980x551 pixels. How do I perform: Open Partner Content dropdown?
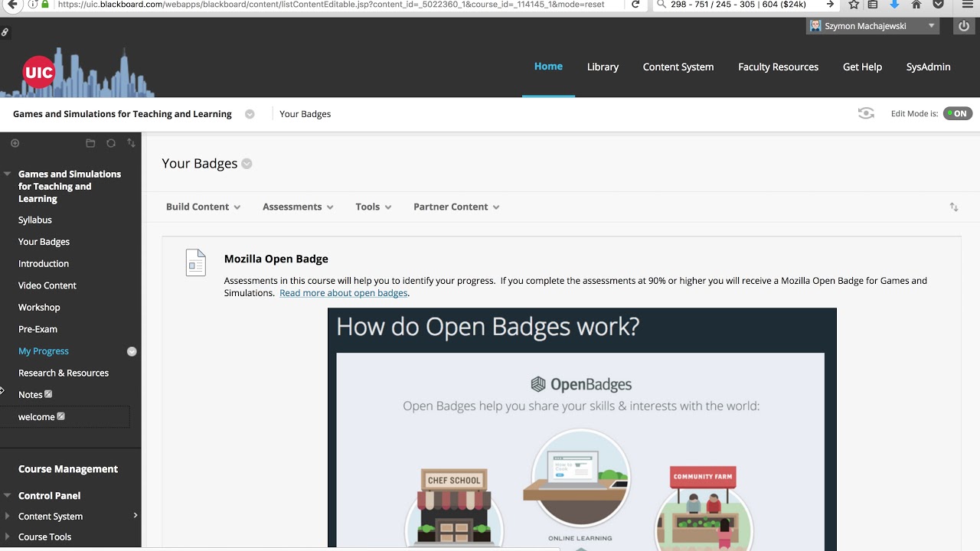click(456, 207)
